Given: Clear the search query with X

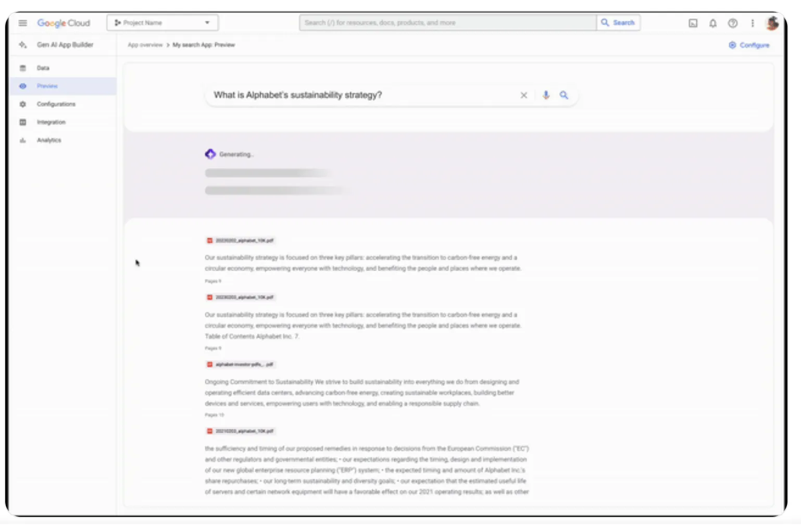Looking at the screenshot, I should click(x=523, y=95).
